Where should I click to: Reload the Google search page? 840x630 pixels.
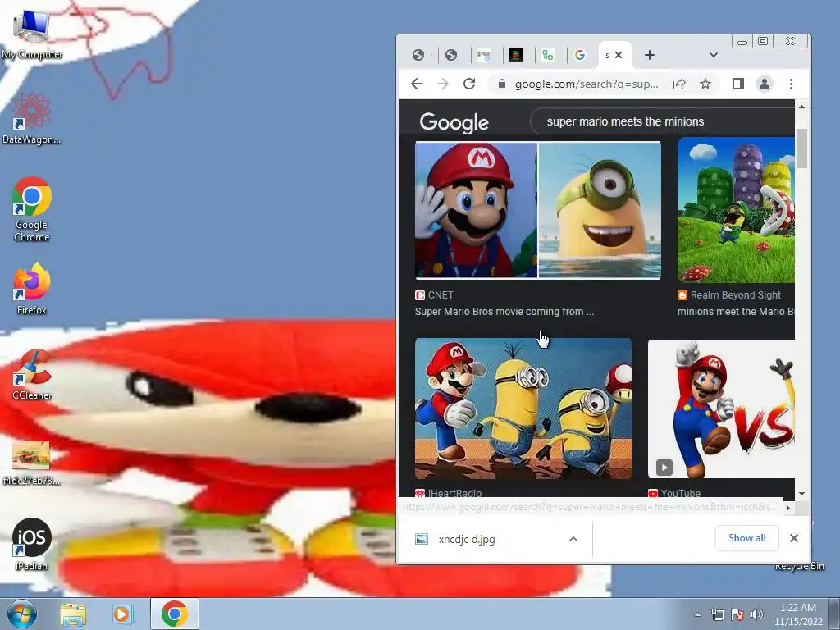[x=469, y=84]
